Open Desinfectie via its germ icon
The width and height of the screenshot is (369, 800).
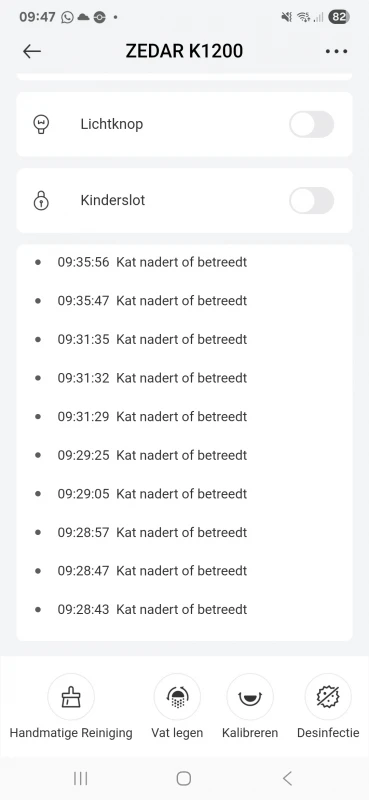coord(328,696)
